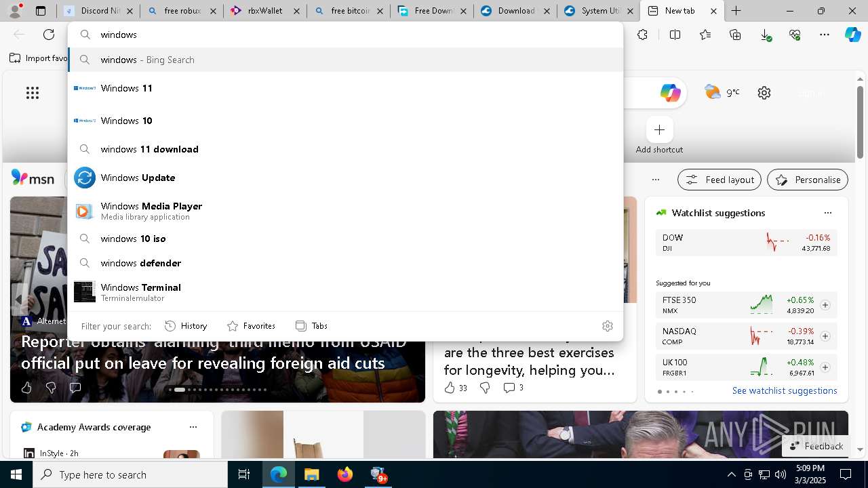Click the browser profile avatar icon

(16, 10)
